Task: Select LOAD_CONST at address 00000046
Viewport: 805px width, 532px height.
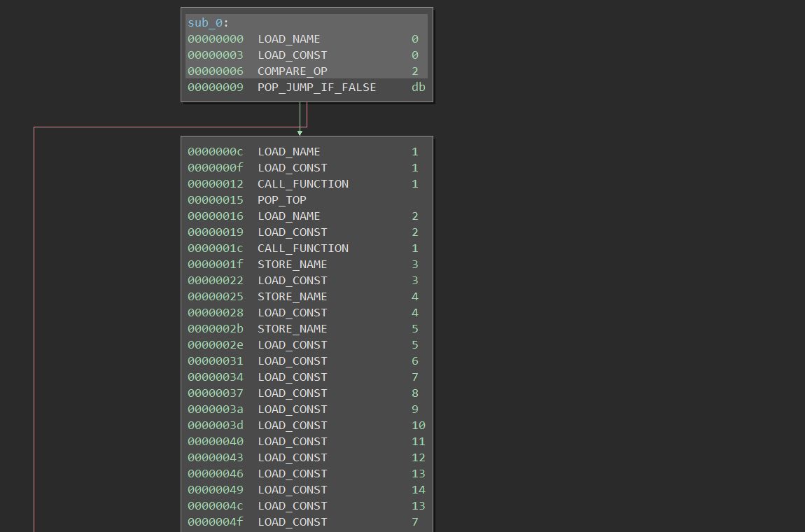Action: (292, 473)
